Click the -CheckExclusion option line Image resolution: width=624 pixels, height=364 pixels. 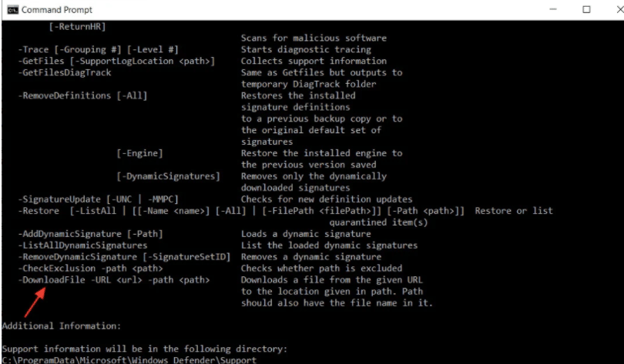click(x=91, y=269)
